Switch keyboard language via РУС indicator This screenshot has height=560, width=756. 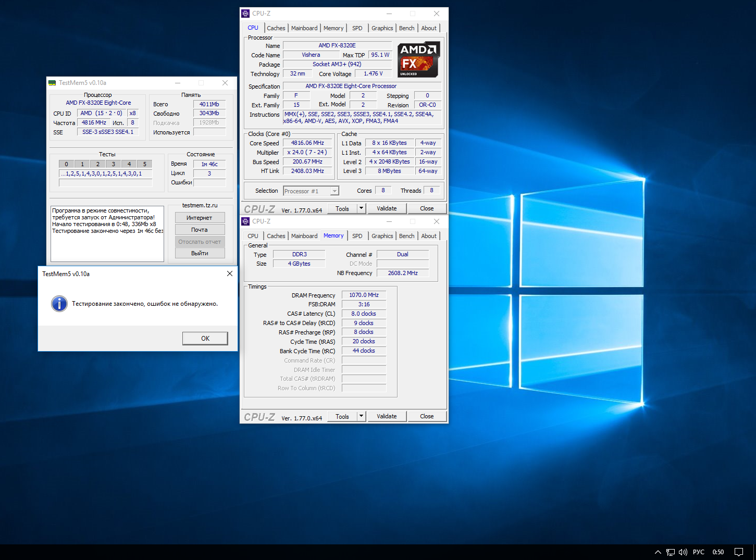(x=699, y=552)
